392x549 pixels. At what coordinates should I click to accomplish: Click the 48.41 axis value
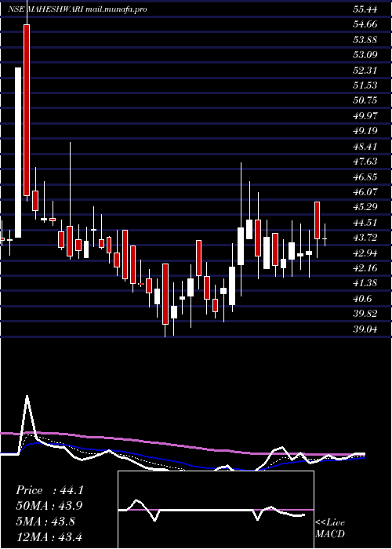click(365, 147)
